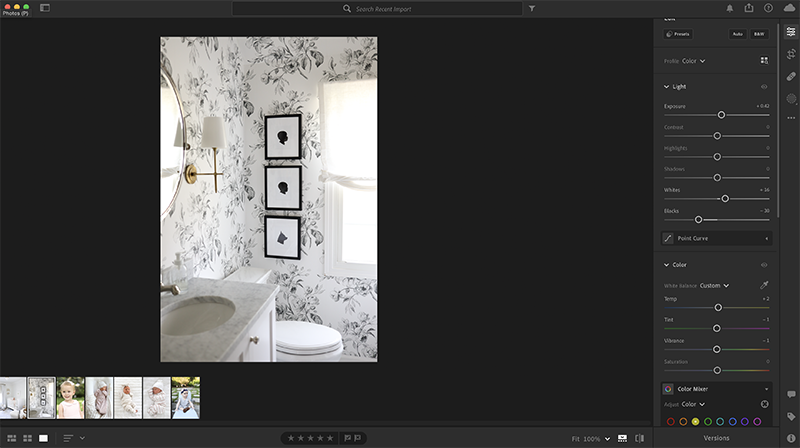
Task: Select the green color mixer channel
Action: [x=708, y=421]
